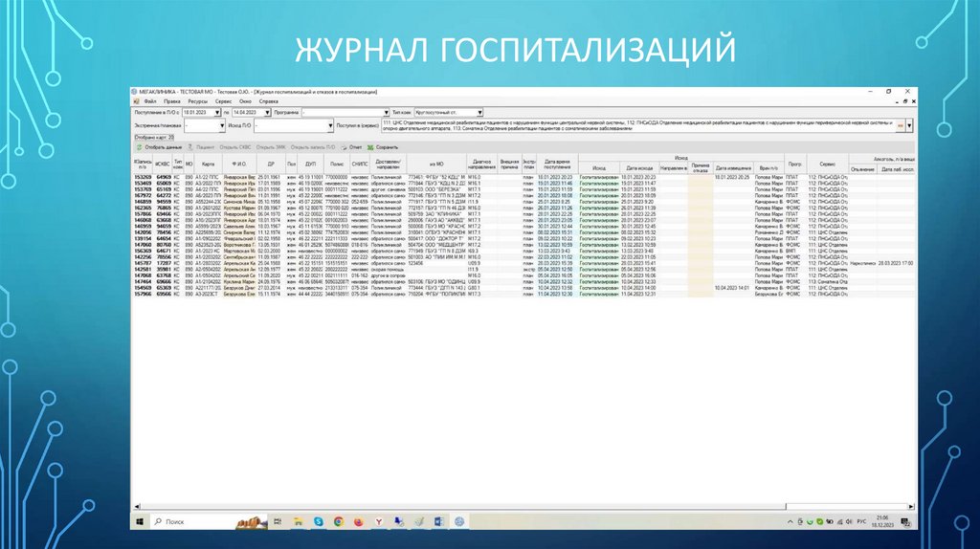This screenshot has width=980, height=549.
Task: Switch to the Мегаклиника app taskbar icon
Action: [459, 521]
